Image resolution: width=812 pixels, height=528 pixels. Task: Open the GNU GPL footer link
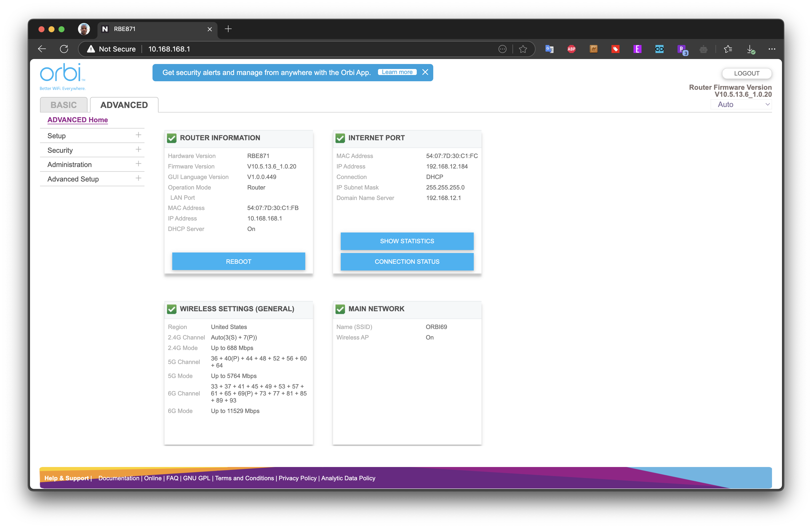pyautogui.click(x=196, y=478)
